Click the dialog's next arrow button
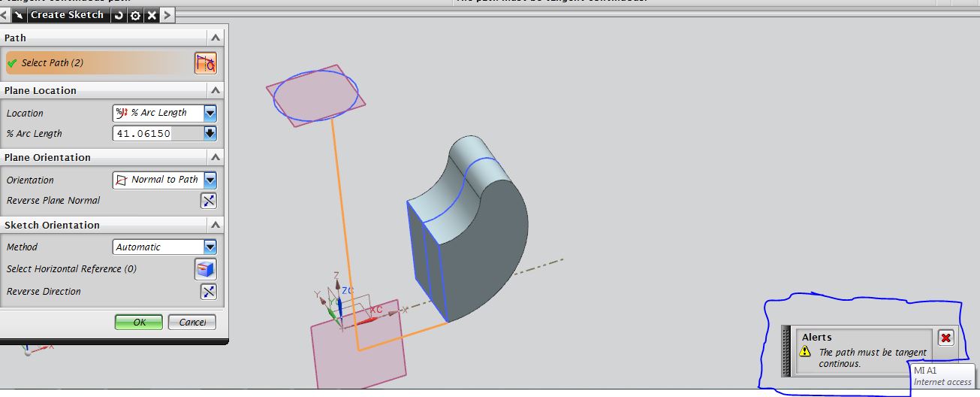Image resolution: width=980 pixels, height=397 pixels. pos(167,15)
